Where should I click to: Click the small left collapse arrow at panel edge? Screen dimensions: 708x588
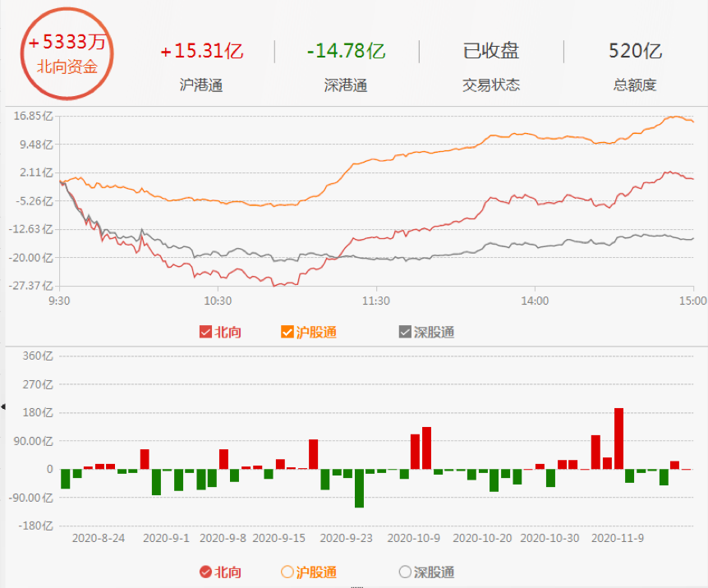click(x=3, y=407)
